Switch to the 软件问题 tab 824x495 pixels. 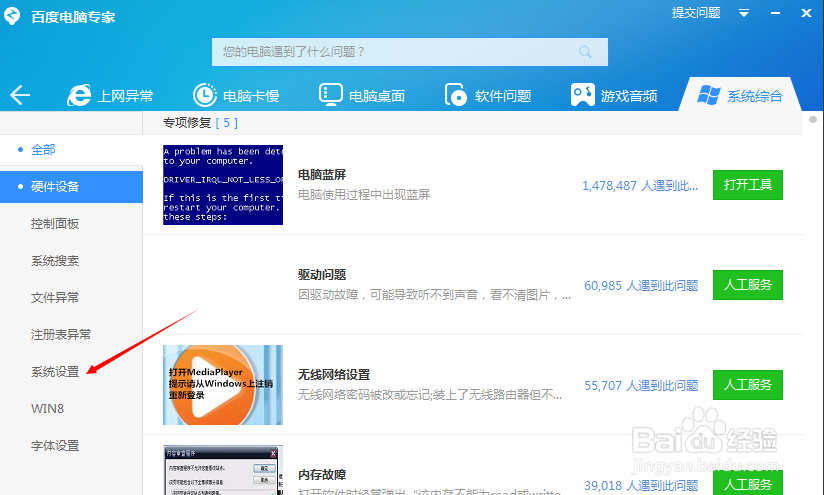(x=488, y=96)
